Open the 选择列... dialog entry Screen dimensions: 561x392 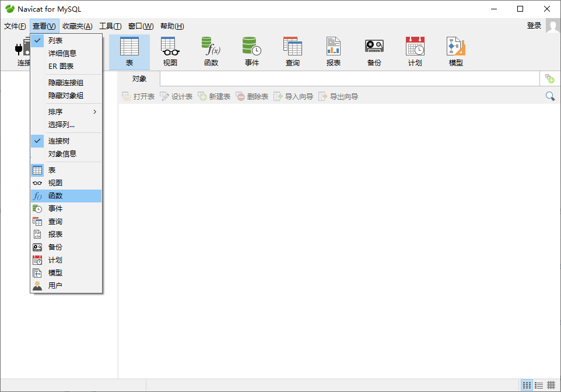[66, 125]
